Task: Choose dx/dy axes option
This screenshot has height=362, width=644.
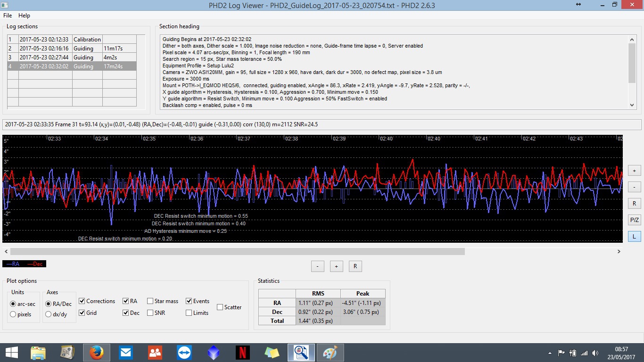Action: tap(48, 314)
